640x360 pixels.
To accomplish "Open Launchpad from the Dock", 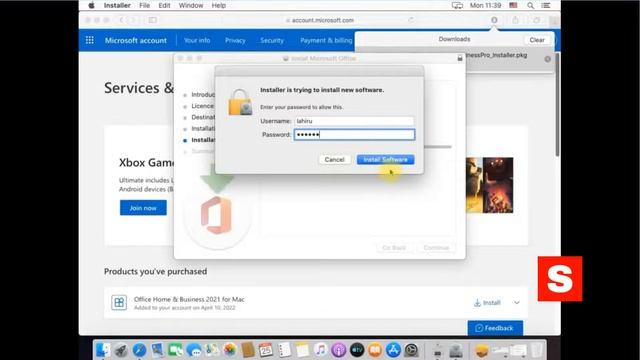I will click(121, 350).
